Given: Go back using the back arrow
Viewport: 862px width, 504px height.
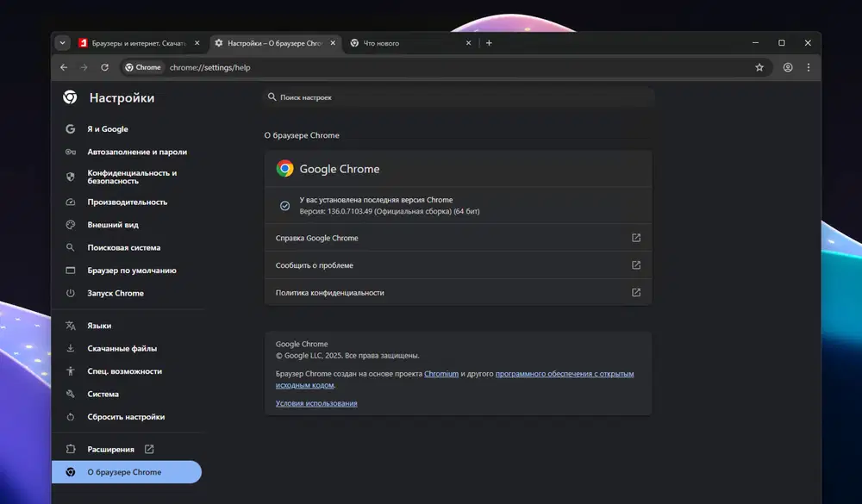Looking at the screenshot, I should pyautogui.click(x=64, y=67).
